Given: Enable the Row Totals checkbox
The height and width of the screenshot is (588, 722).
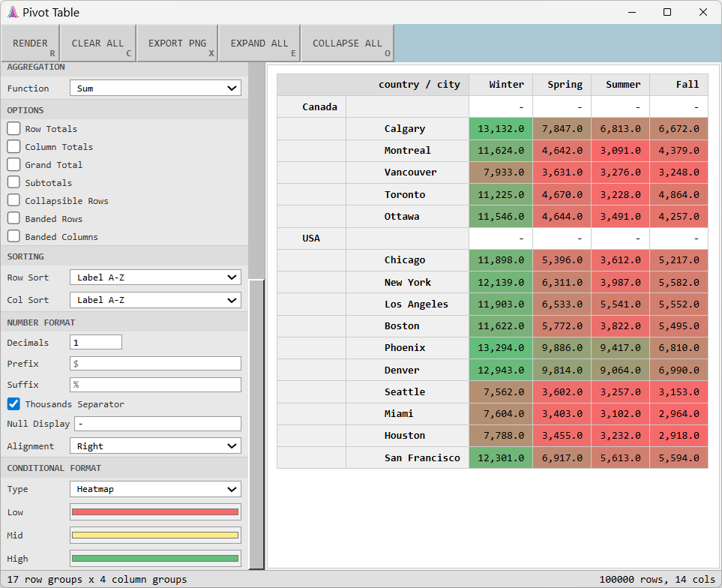Looking at the screenshot, I should point(14,129).
